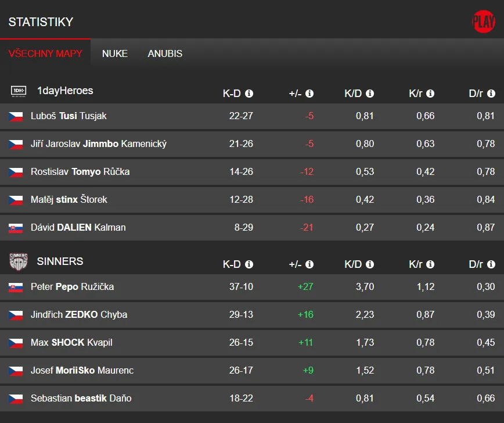Image resolution: width=504 pixels, height=423 pixels.
Task: Click info icon beside SINNERS K/r column
Action: (x=430, y=264)
